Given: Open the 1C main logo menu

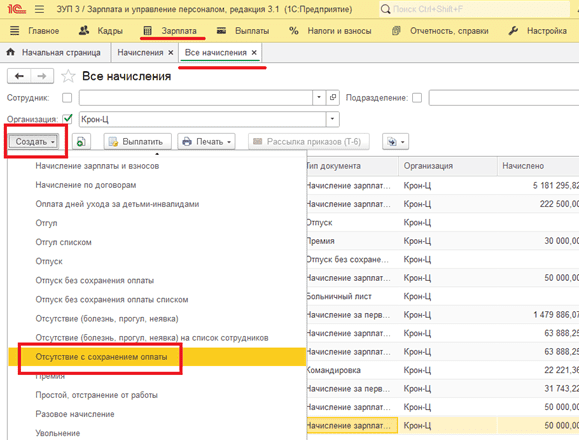Looking at the screenshot, I should click(x=17, y=9).
